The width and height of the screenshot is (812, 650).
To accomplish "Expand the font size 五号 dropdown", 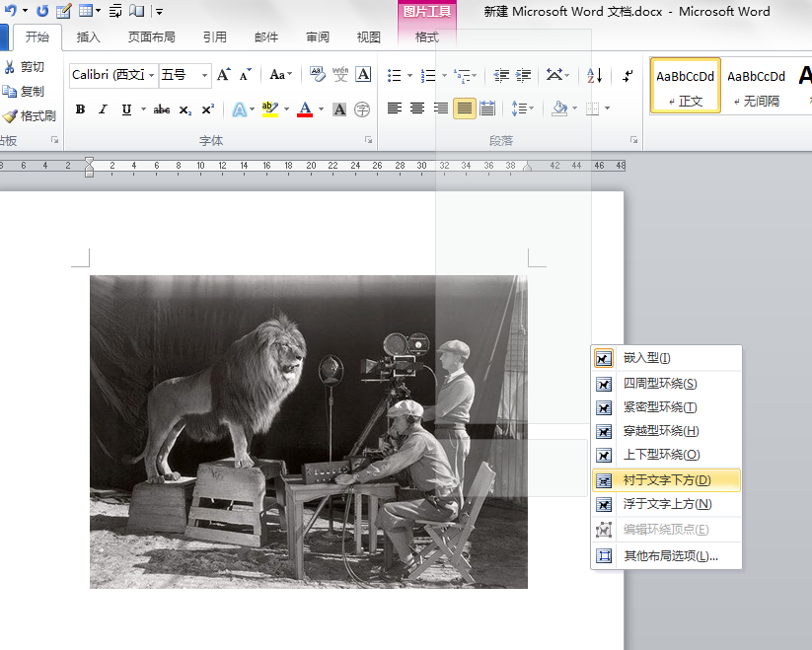I will point(205,75).
